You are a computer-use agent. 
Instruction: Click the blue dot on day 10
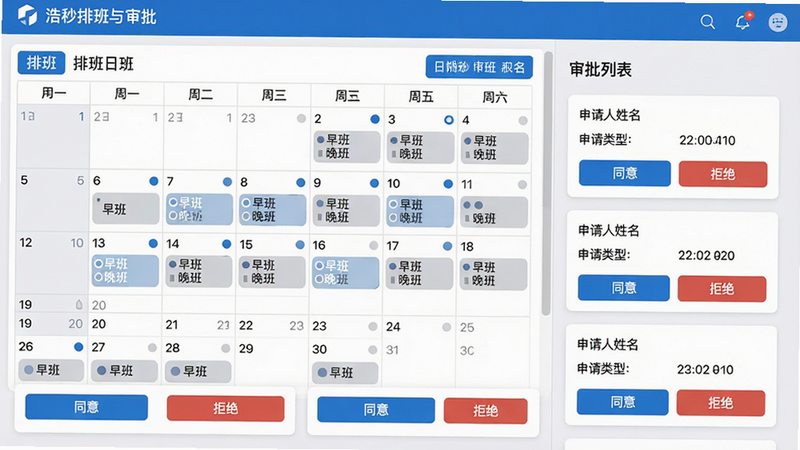(448, 184)
